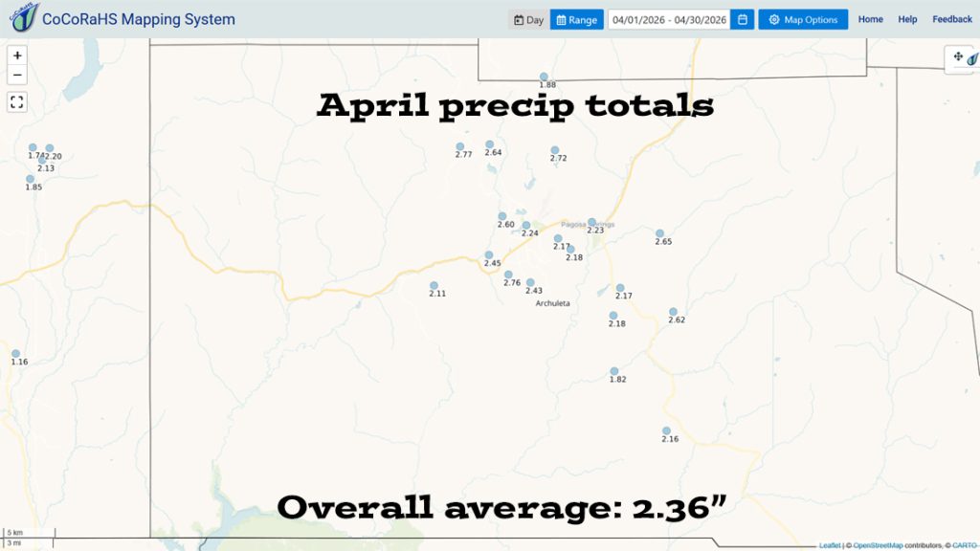The image size is (980, 551).
Task: Open the OpenStreetMap attribution link
Action: (878, 545)
